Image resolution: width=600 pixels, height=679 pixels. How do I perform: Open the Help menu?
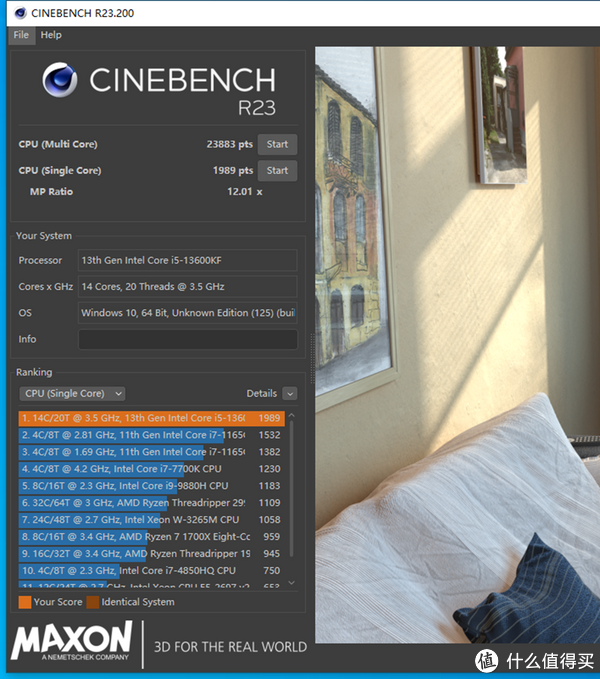tap(51, 35)
